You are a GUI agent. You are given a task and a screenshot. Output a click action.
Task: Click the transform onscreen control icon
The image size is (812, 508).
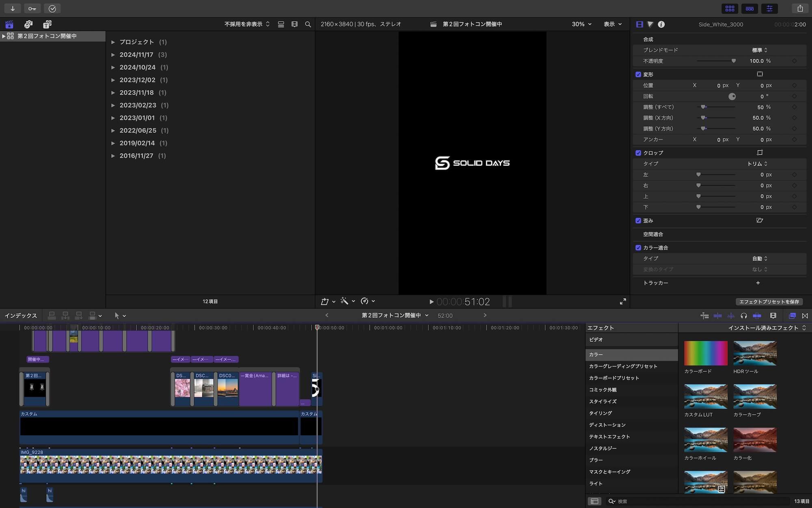760,74
